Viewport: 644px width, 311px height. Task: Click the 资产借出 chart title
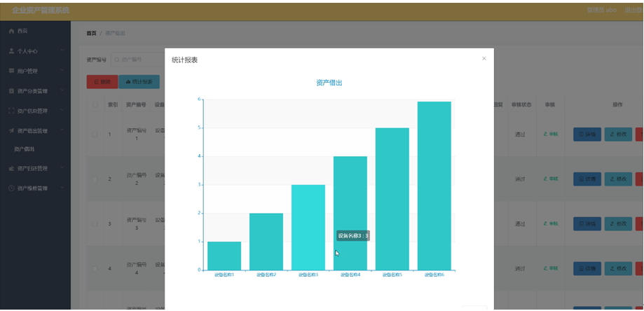329,83
